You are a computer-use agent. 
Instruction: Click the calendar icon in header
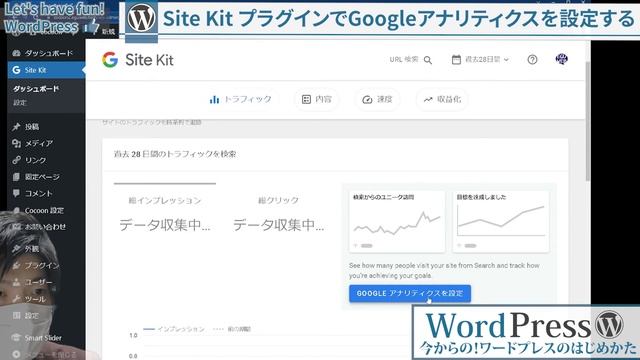pyautogui.click(x=456, y=60)
